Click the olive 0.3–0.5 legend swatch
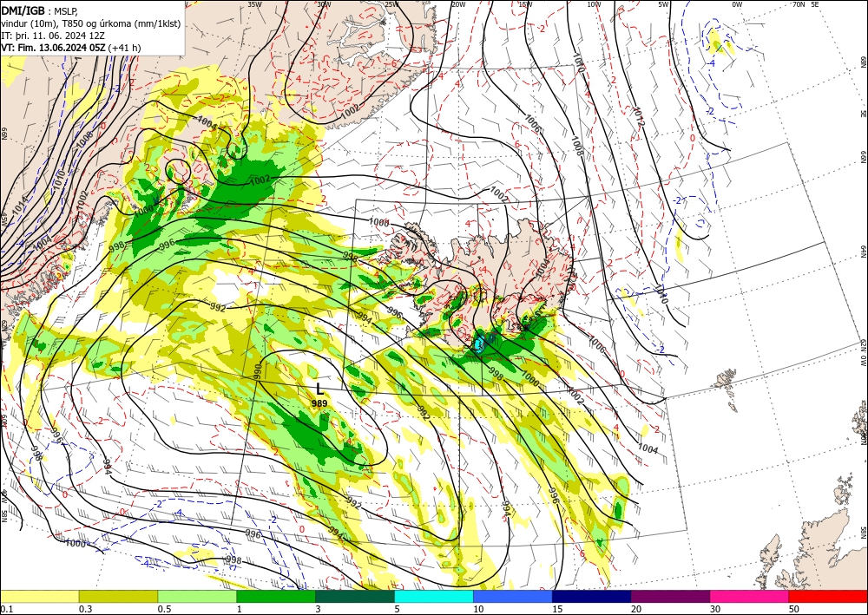 (118, 596)
